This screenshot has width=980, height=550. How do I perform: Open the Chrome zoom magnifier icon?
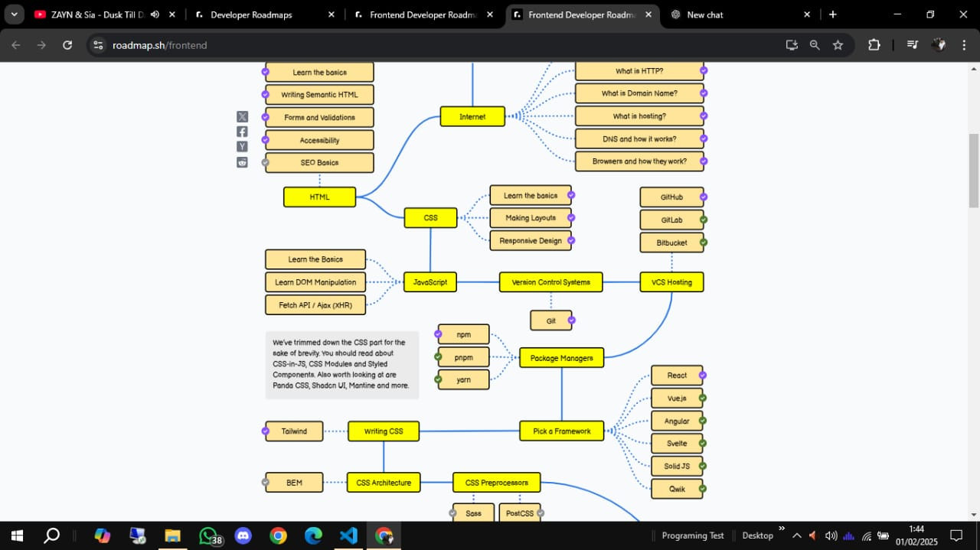(x=815, y=45)
